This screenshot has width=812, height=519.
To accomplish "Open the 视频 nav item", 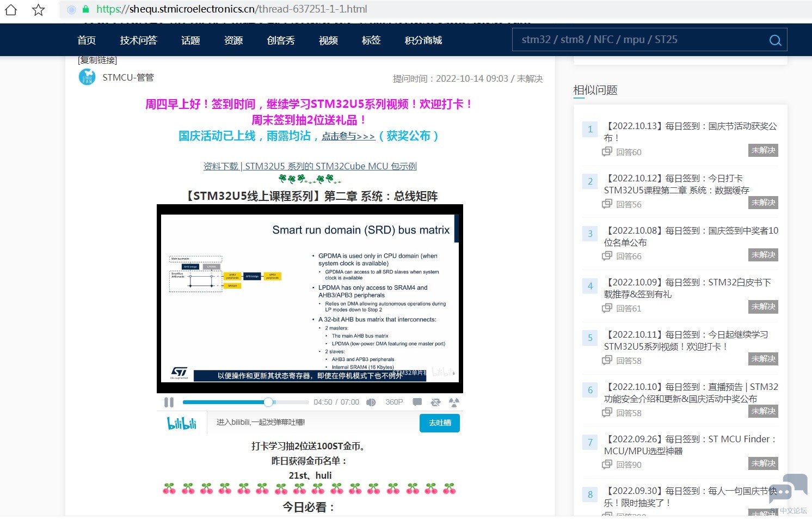I will pos(328,40).
